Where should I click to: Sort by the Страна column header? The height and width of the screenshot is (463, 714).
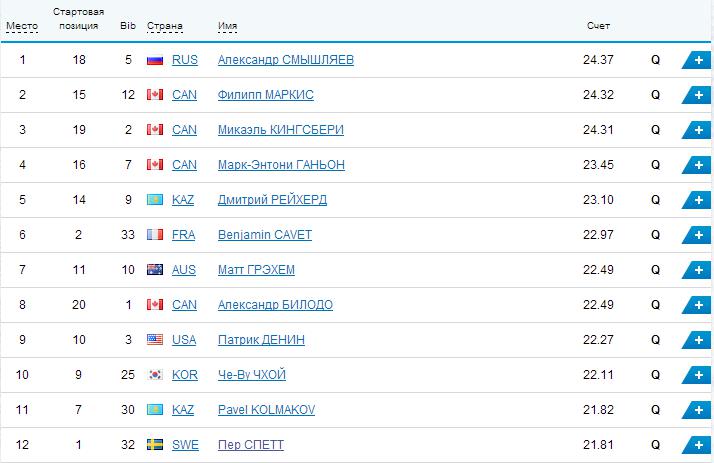164,26
